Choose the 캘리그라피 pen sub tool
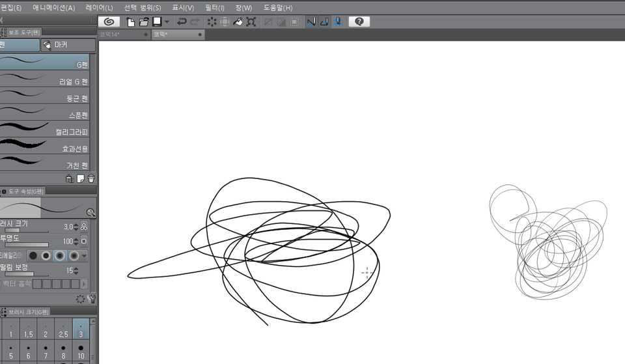 tap(44, 132)
